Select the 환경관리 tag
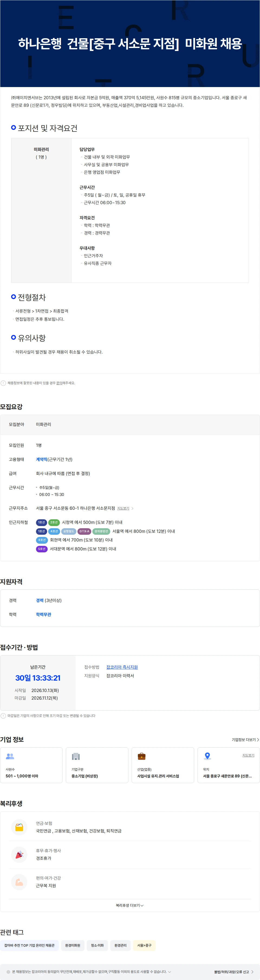260x980 pixels. click(121, 945)
